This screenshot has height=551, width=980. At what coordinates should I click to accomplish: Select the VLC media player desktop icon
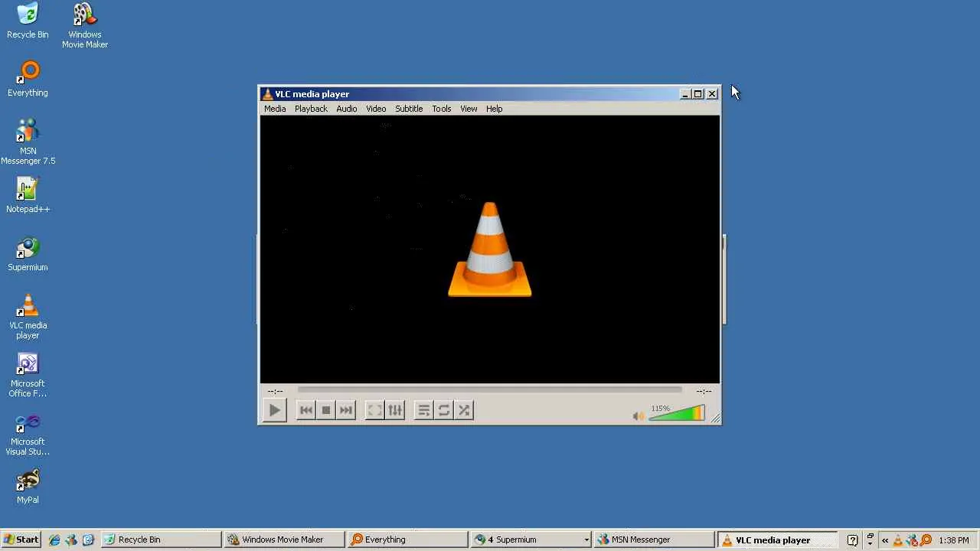tap(28, 317)
